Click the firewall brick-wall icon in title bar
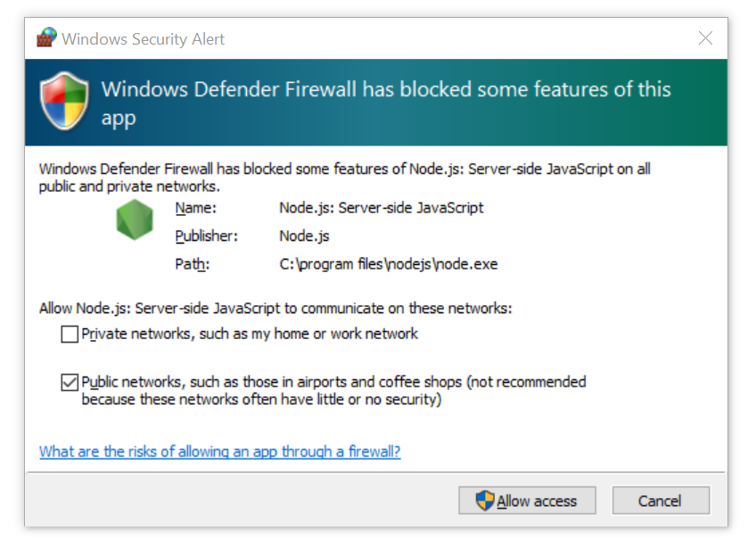 click(46, 37)
